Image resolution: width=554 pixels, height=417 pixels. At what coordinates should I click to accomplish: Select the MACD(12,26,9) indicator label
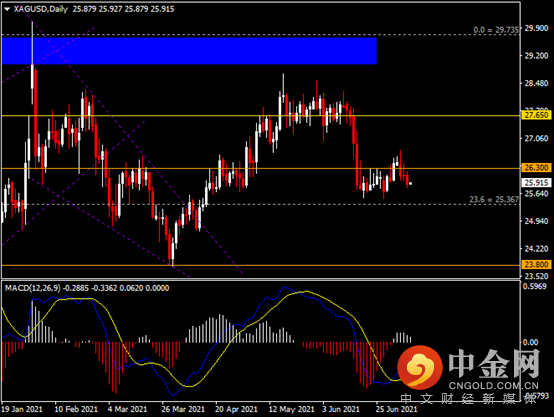pyautogui.click(x=33, y=288)
